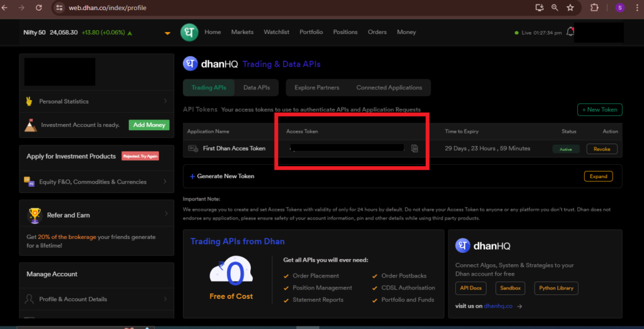The image size is (644, 329).
Task: Open Portfolio in the navbar
Action: click(x=311, y=32)
